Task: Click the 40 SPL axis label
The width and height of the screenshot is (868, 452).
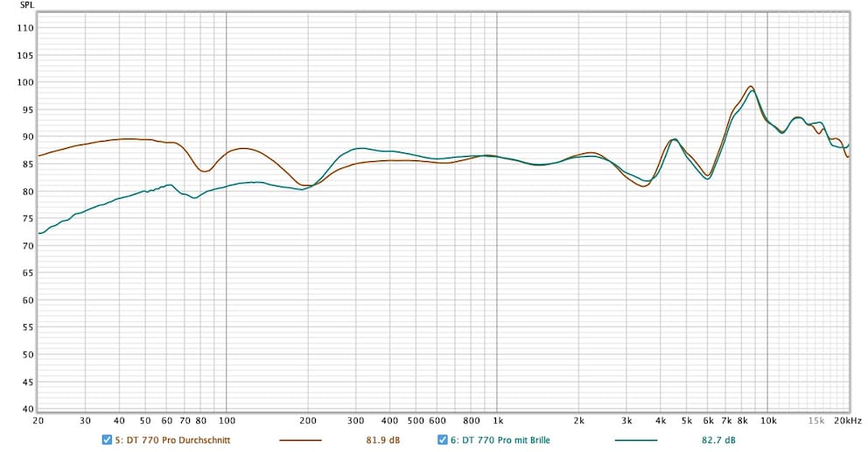Action: [x=28, y=409]
